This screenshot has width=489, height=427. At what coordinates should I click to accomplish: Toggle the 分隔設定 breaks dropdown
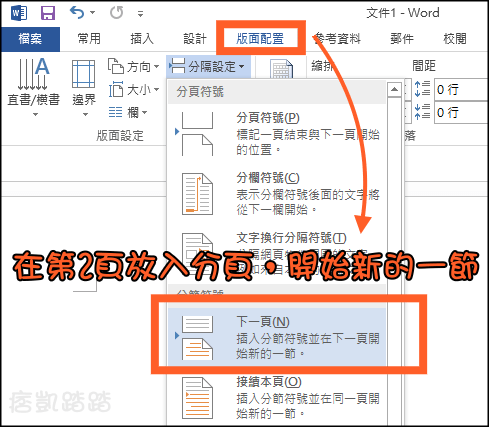[208, 67]
